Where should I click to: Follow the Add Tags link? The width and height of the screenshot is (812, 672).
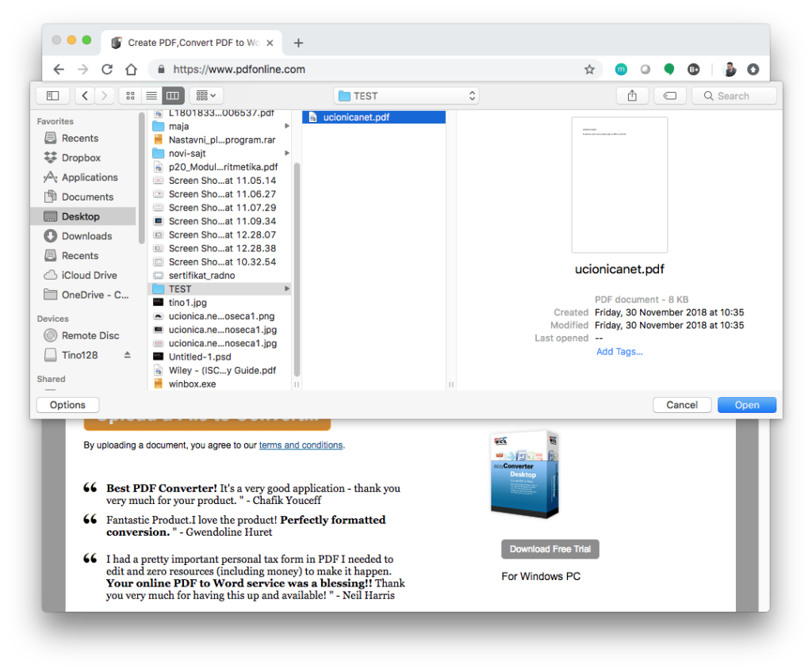tap(619, 352)
